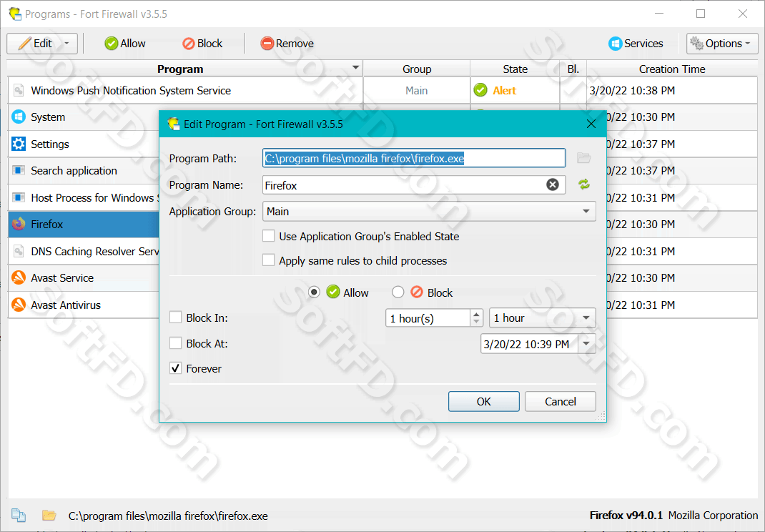
Task: Open the Program column header sort arrow
Action: 355,68
